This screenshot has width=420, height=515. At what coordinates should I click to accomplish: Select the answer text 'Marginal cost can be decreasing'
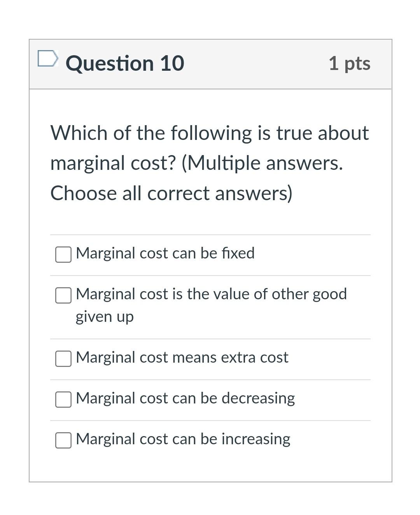tap(185, 398)
